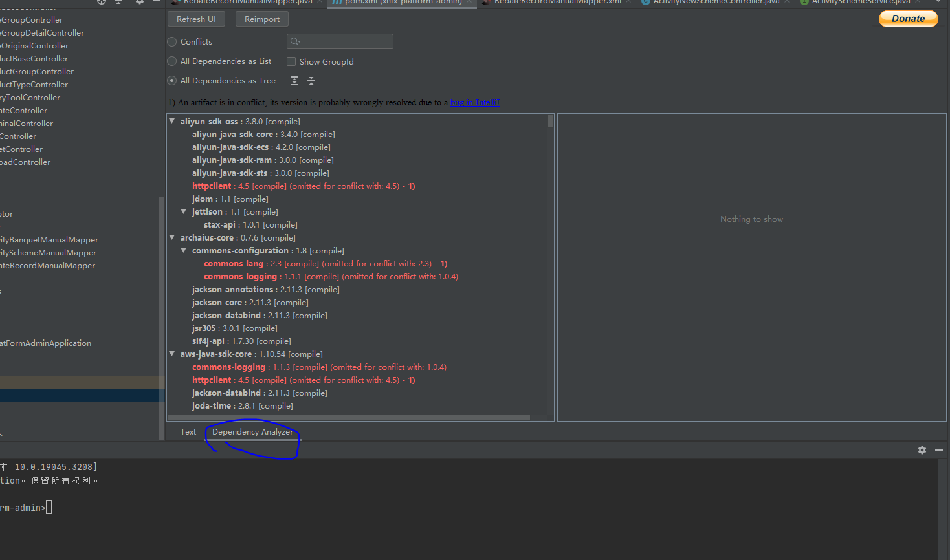Select commons-logging 1.1.1 conflict row

click(331, 276)
